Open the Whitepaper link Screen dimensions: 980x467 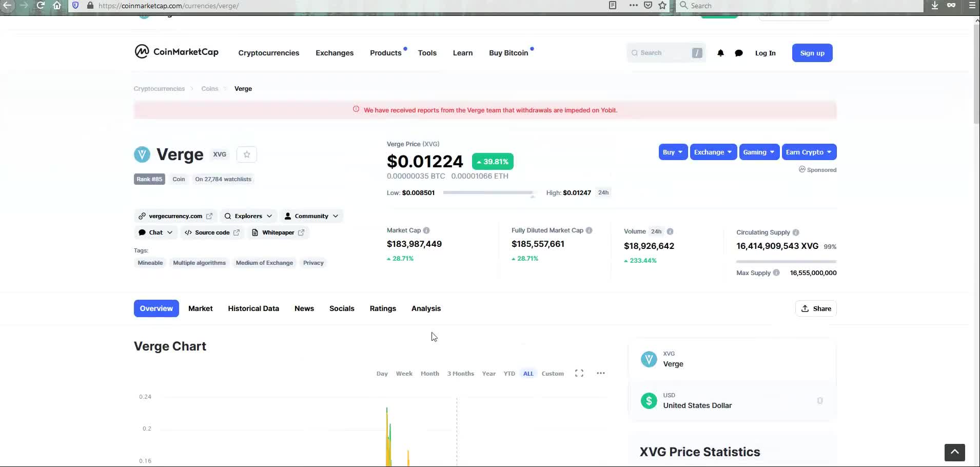point(278,232)
